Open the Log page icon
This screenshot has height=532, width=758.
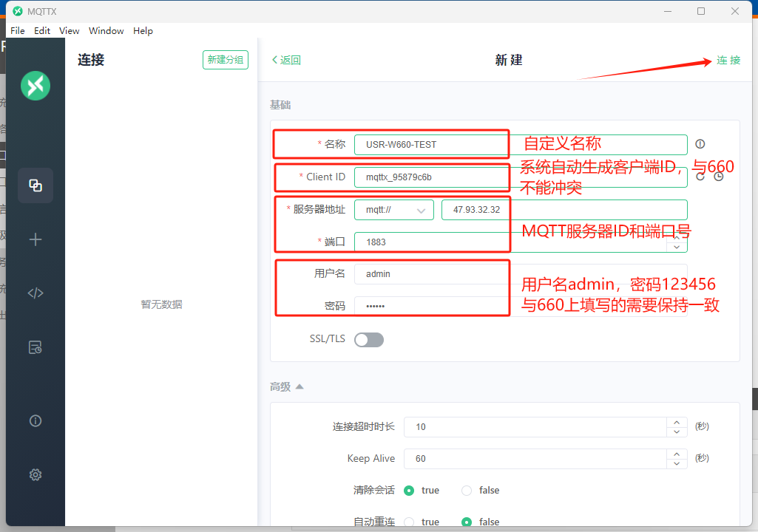click(x=35, y=347)
